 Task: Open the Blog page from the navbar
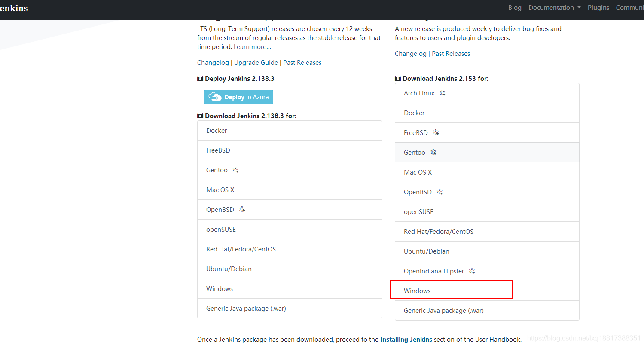pos(515,8)
